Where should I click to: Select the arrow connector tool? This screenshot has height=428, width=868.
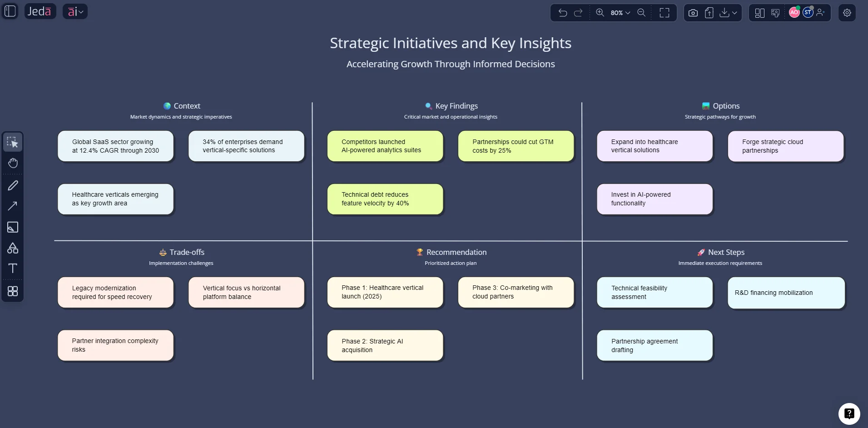tap(13, 206)
